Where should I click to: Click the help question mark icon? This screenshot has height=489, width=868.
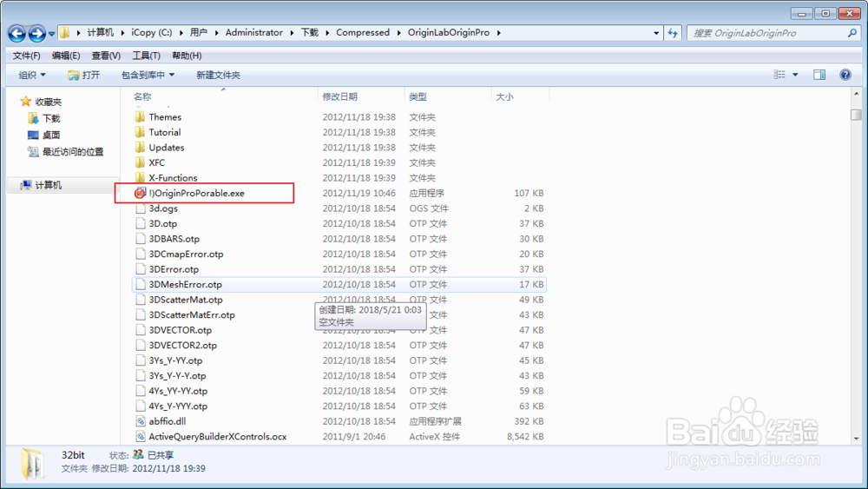pyautogui.click(x=845, y=74)
